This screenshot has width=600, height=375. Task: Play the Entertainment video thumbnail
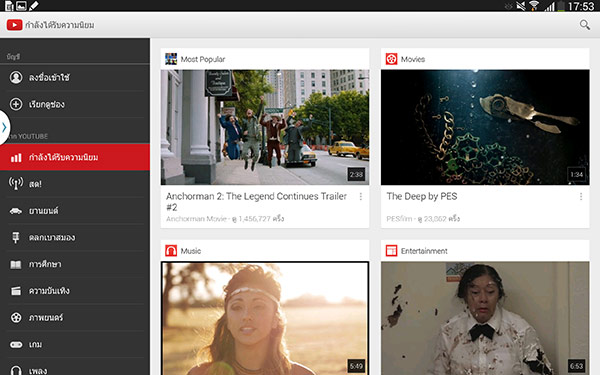[485, 318]
